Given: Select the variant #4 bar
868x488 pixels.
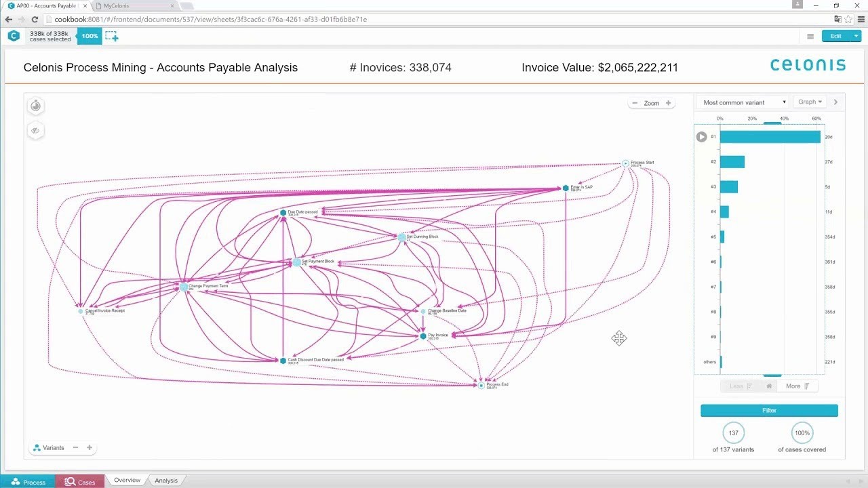Looking at the screenshot, I should (x=724, y=212).
